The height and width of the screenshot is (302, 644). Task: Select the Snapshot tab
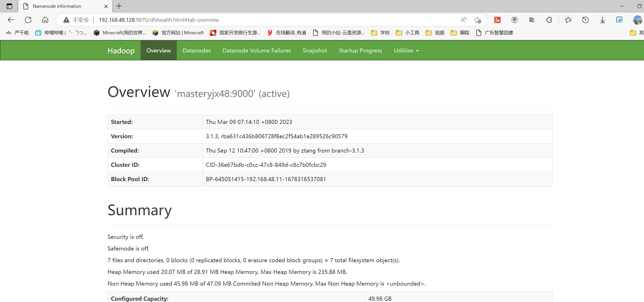pos(315,50)
